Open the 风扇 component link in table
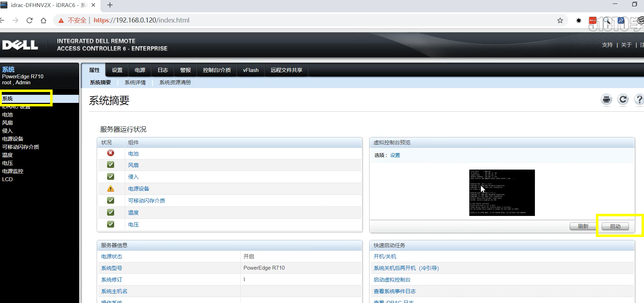 click(133, 165)
